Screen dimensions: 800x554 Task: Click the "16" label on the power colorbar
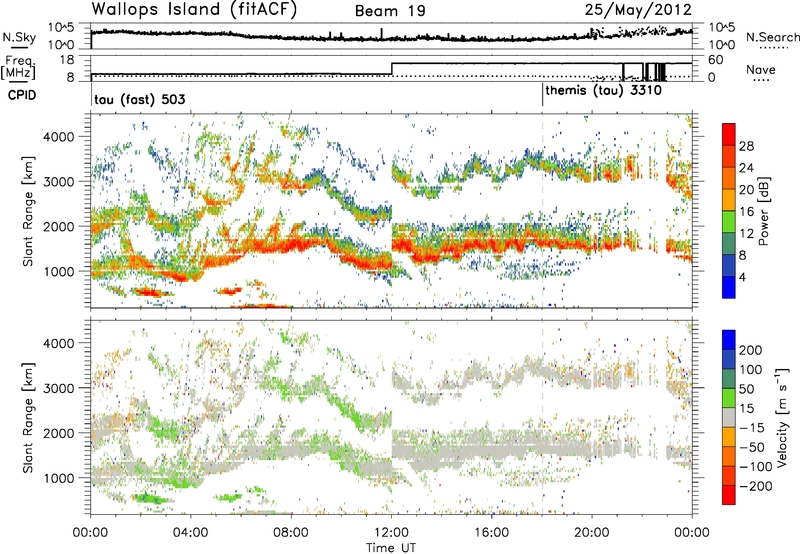tap(746, 212)
